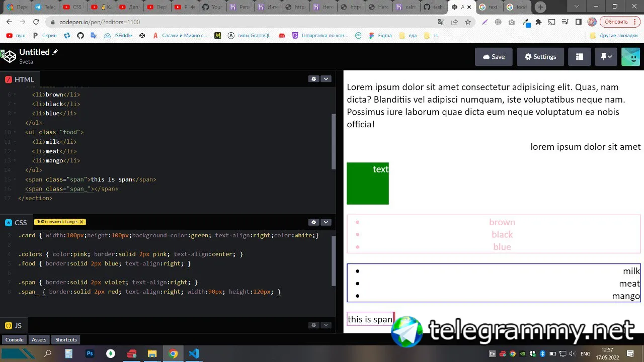Open the Extensions puzzle icon

(538, 22)
